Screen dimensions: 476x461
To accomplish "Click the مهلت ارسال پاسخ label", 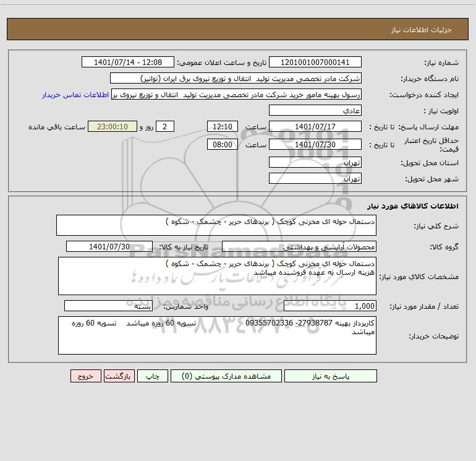I will click(x=428, y=127).
